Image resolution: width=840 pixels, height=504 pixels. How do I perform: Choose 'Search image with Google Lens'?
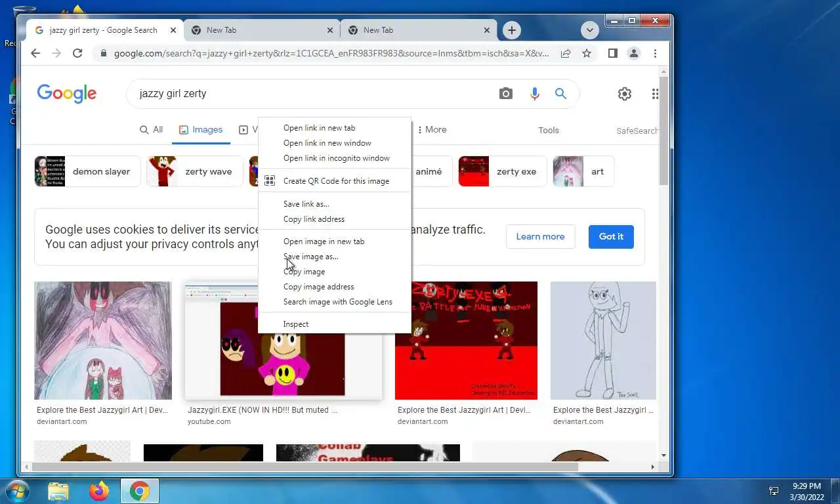335,302
